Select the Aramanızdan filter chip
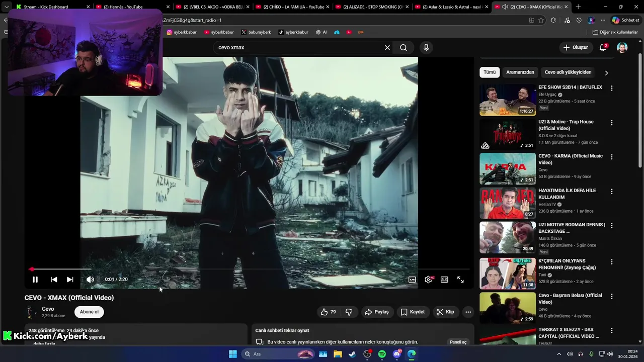This screenshot has height=362, width=644. 520,72
